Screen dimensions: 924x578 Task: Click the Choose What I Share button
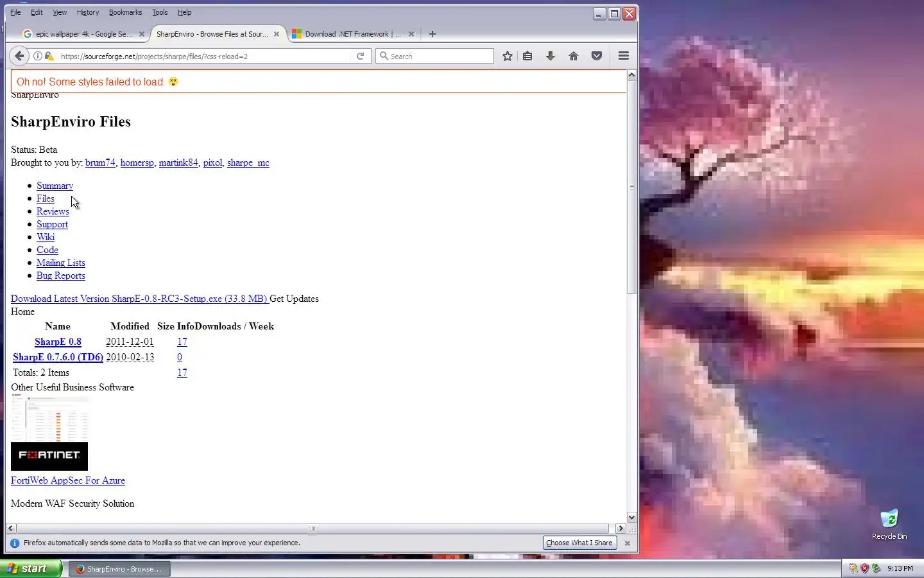[x=579, y=543]
